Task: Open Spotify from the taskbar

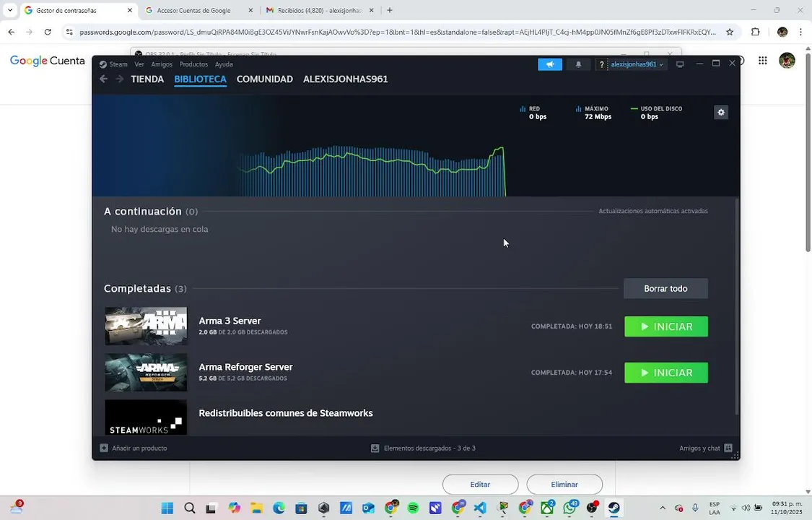Action: (413, 508)
